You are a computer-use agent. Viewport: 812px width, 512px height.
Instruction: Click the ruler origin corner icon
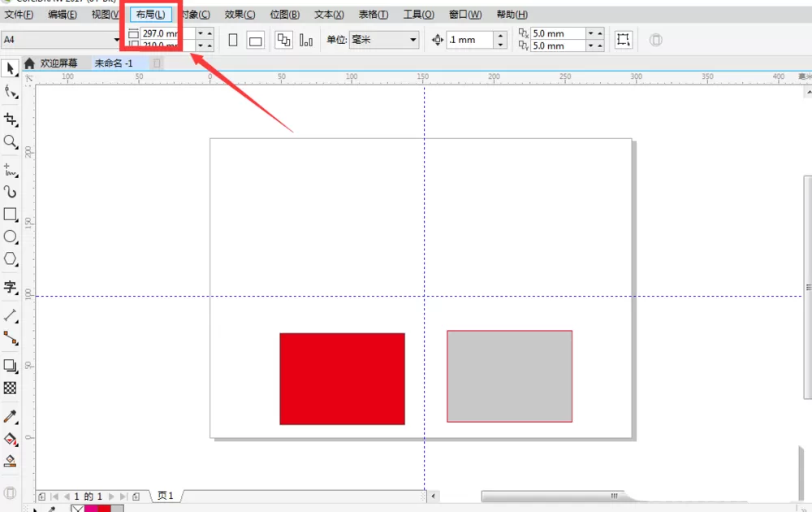pos(29,78)
